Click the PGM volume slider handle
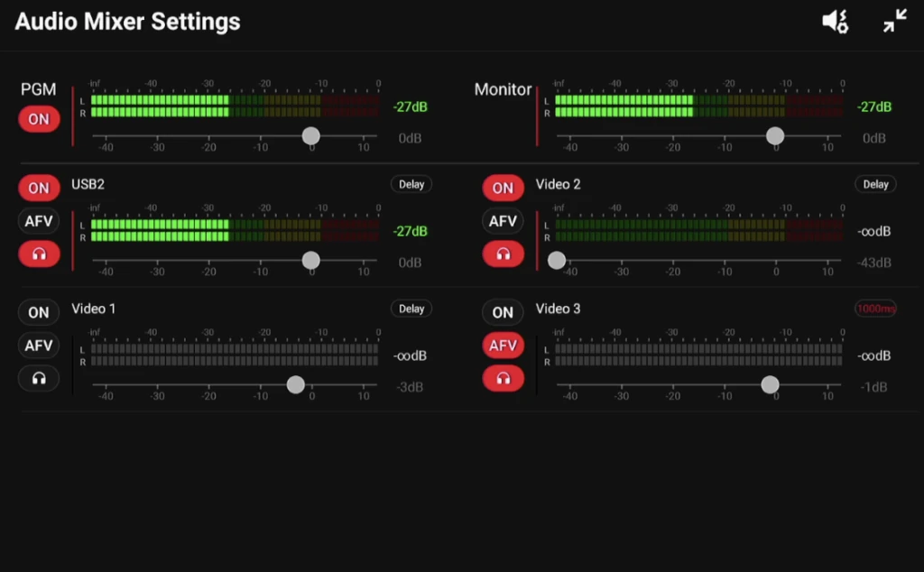 (x=310, y=136)
